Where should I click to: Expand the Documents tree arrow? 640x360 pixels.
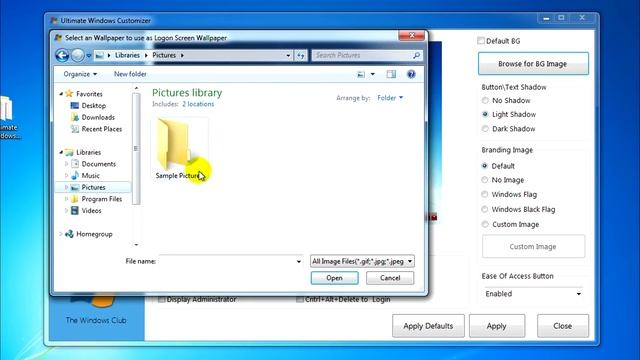tap(67, 164)
